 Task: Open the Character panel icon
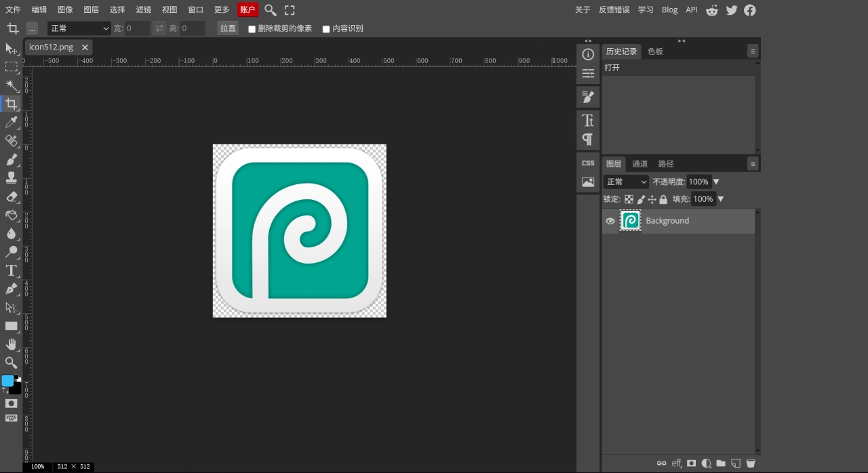pos(588,120)
